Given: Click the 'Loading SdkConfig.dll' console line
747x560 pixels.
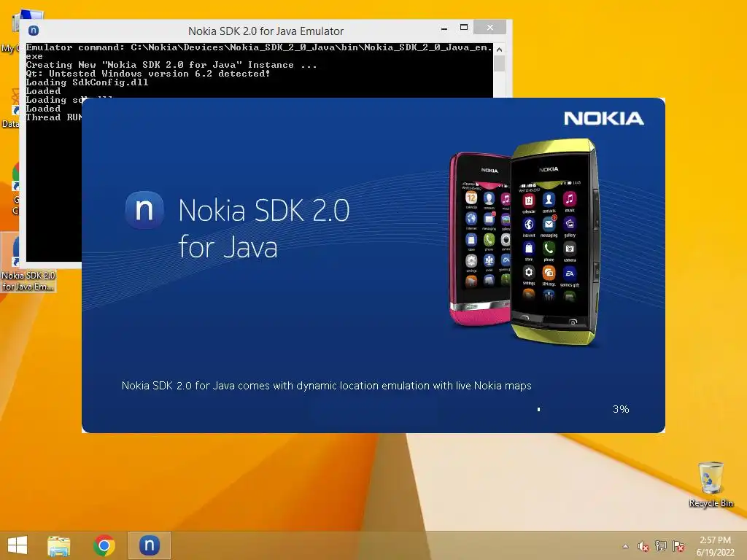Looking at the screenshot, I should coord(87,82).
